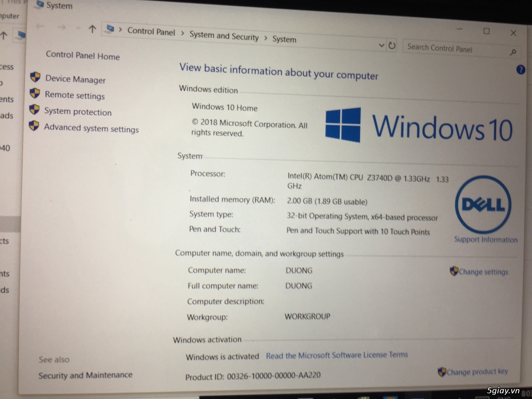
Task: Click the full computer name DUONG value
Action: (299, 286)
